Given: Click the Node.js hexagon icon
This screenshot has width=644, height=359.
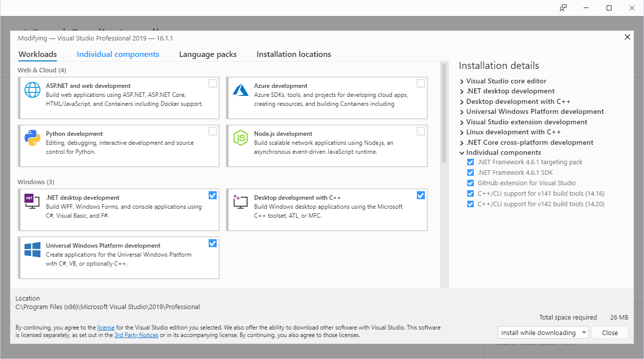Looking at the screenshot, I should [x=241, y=138].
